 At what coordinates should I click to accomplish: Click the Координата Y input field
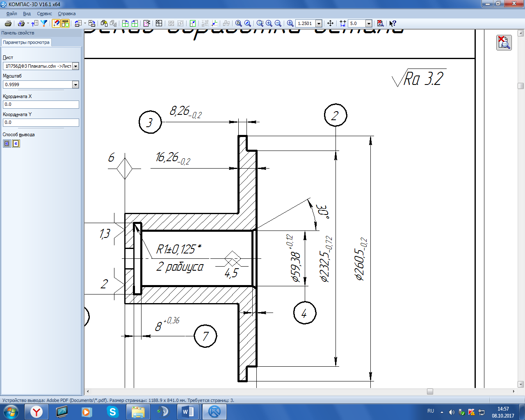[41, 123]
